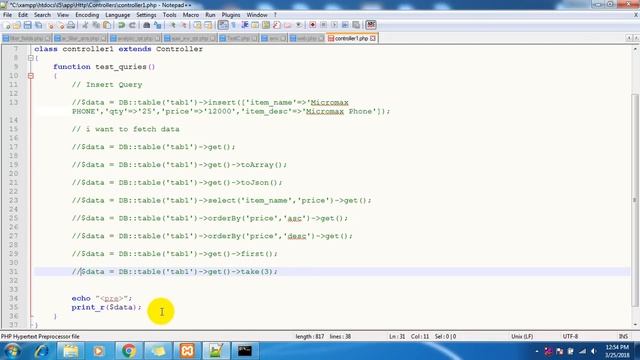Open the Windows Start button
Image resolution: width=640 pixels, height=360 pixels.
12,351
